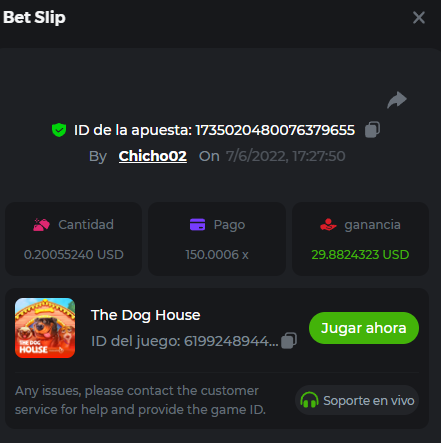Click the 29.8824323 USD profit value
The image size is (441, 443).
(x=360, y=255)
